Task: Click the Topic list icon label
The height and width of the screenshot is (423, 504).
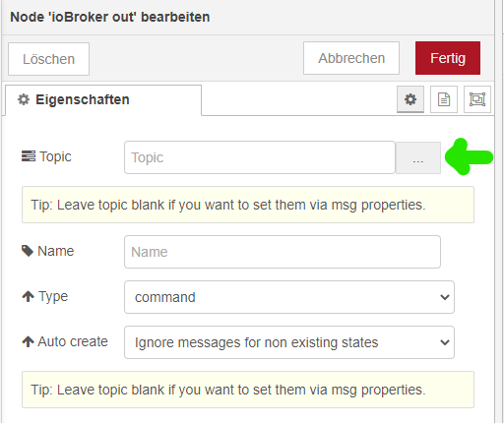Action: (29, 156)
